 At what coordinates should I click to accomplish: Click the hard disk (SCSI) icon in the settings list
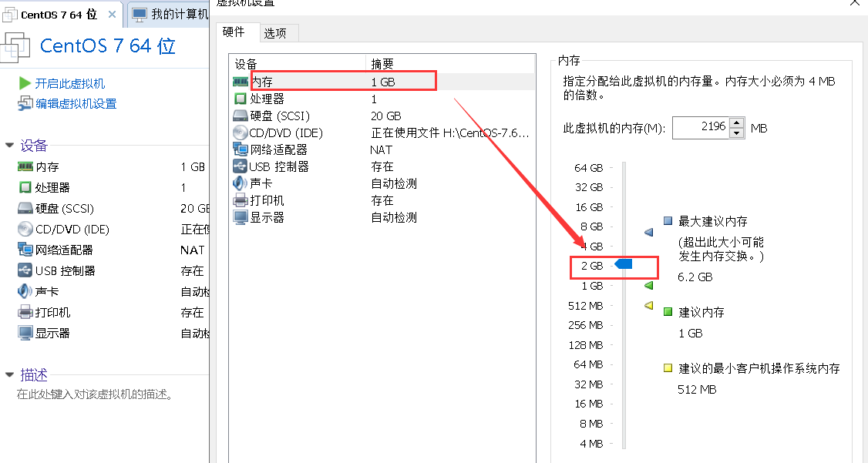click(241, 116)
